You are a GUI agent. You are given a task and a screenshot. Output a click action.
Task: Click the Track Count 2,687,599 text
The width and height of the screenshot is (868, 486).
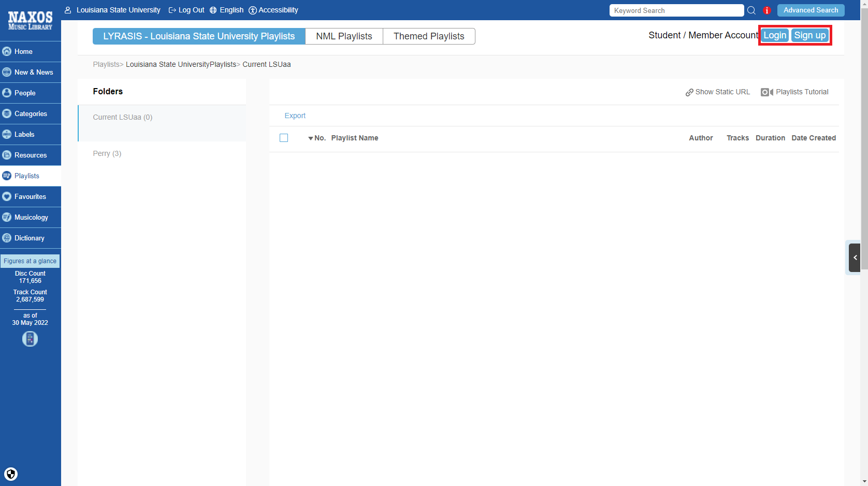(30, 296)
